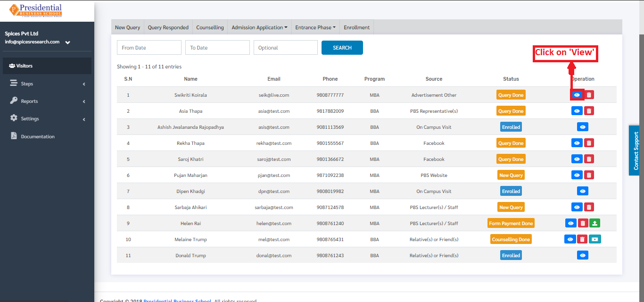Click Enrolled status for Donald Trump
Image resolution: width=644 pixels, height=302 pixels.
[x=511, y=255]
